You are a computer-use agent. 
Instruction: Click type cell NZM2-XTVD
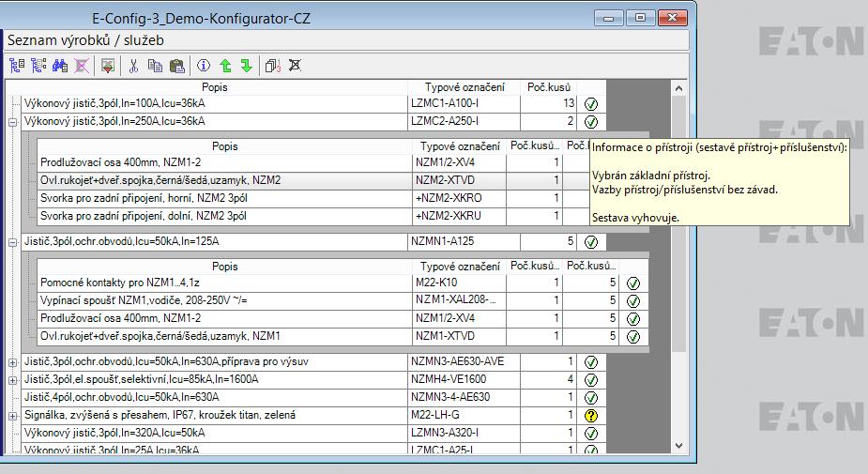(460, 180)
